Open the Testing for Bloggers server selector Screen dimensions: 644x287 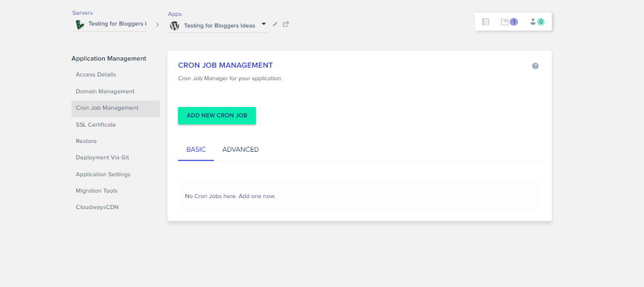109,25
